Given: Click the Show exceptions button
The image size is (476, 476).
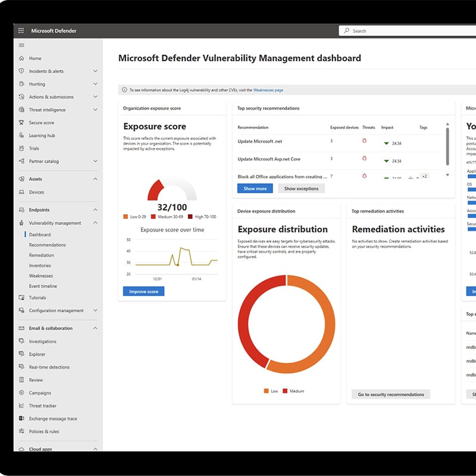Looking at the screenshot, I should [302, 188].
